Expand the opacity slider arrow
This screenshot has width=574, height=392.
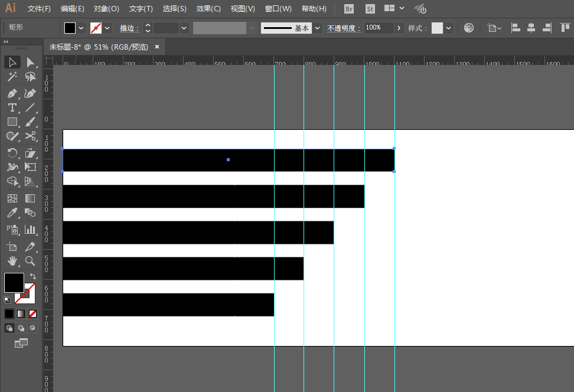(x=399, y=28)
